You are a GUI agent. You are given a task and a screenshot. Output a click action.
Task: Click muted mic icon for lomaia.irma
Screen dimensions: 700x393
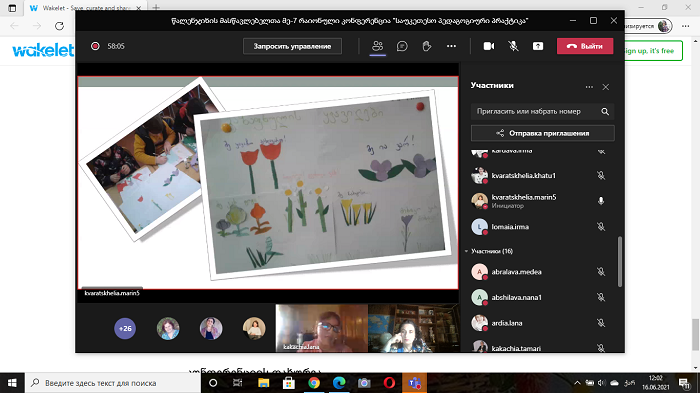[601, 227]
